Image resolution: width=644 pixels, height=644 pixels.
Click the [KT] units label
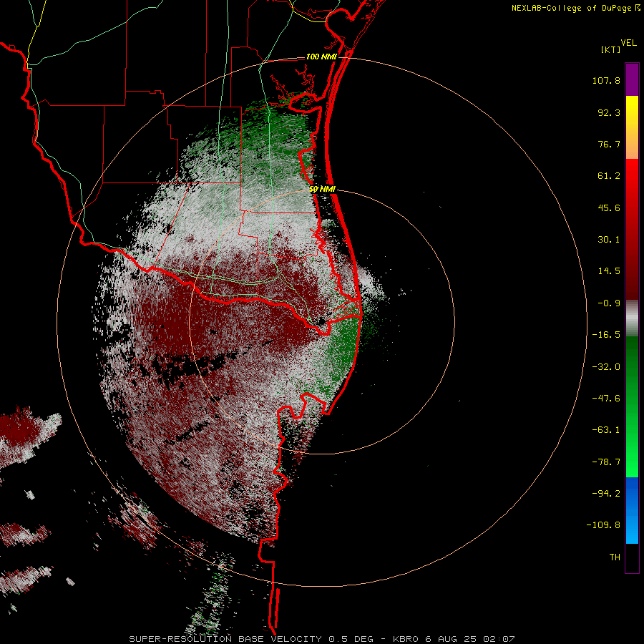(x=610, y=49)
